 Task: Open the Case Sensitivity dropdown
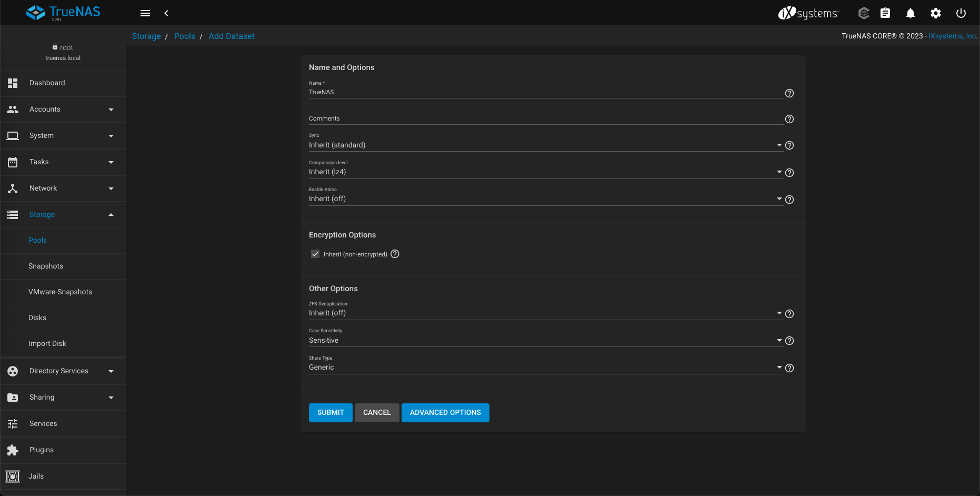coord(545,341)
